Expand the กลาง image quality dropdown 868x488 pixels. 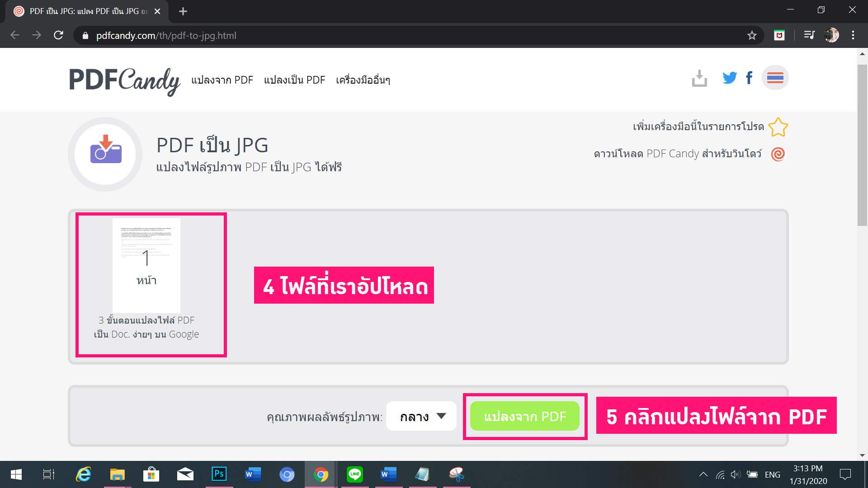421,416
